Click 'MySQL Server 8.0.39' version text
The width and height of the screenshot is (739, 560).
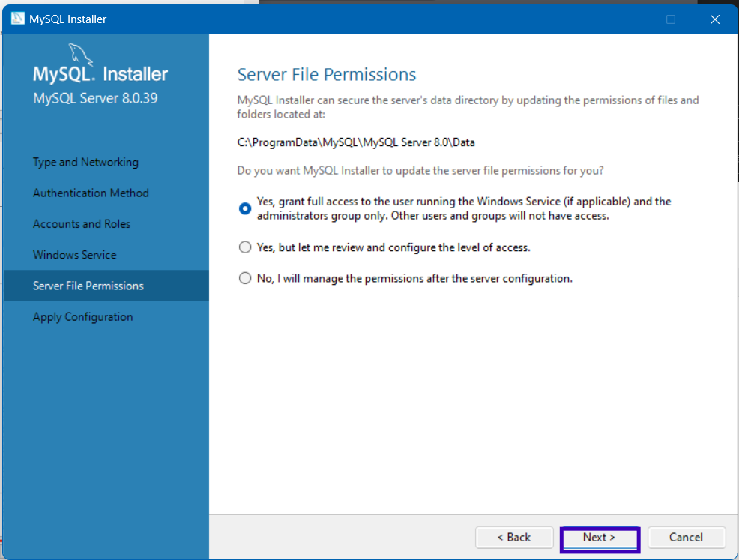(x=95, y=98)
